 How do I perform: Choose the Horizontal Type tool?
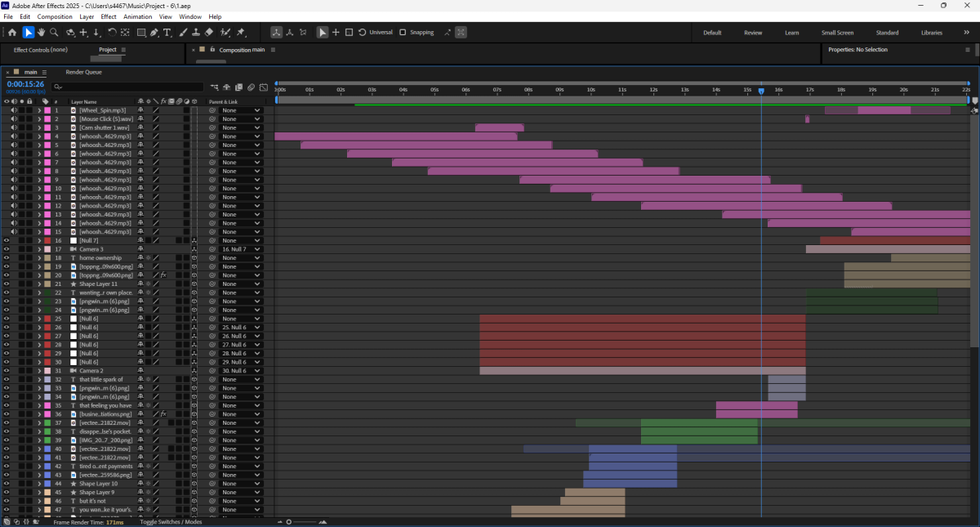click(167, 33)
